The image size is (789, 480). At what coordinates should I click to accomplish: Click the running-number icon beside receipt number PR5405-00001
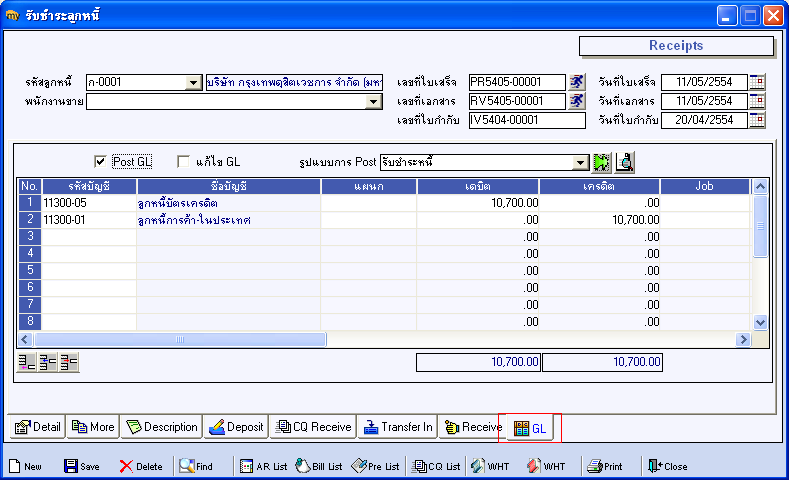click(x=577, y=82)
